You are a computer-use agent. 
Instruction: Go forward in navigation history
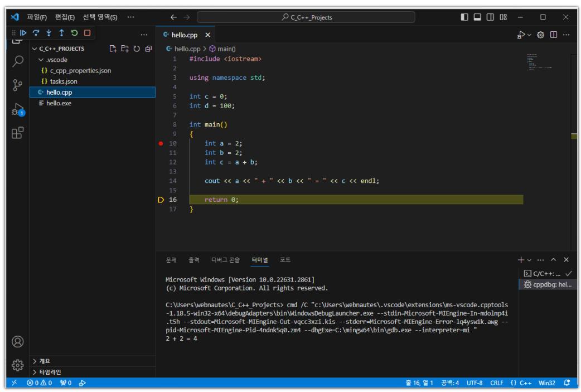pos(186,17)
